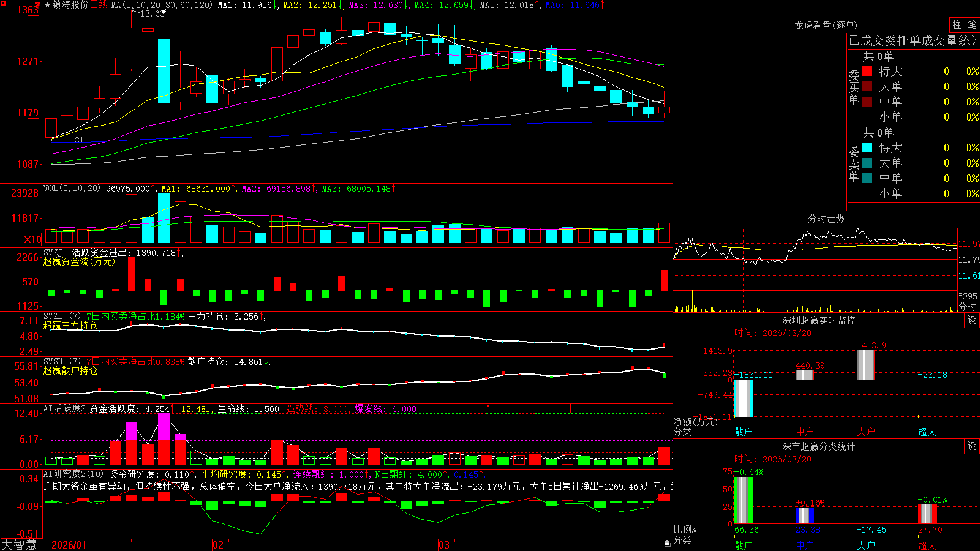
Task: Click the 深圳超赢实时监控 panel title
Action: click(818, 320)
